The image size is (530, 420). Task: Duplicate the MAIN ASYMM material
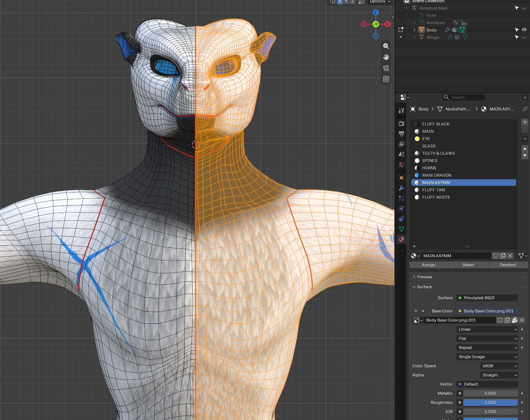(x=503, y=256)
